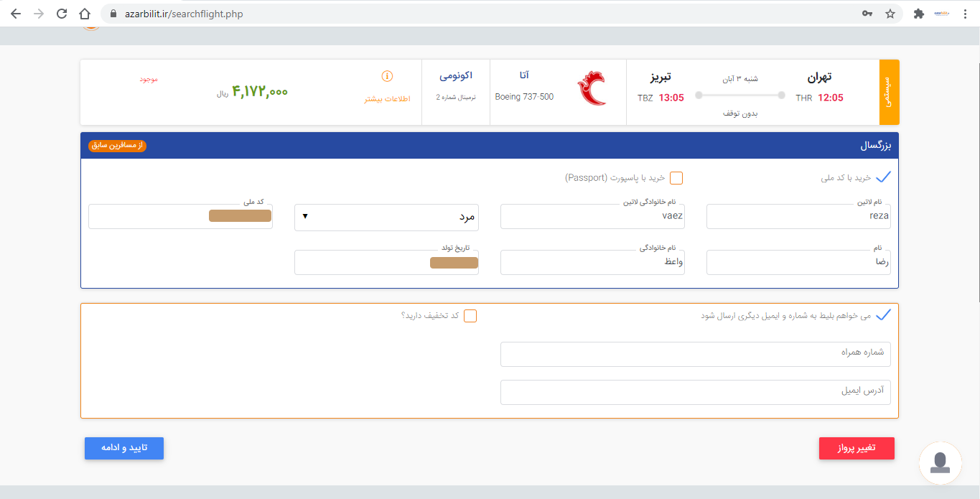Toggle the خرید با کد ملی checkbox
The image size is (980, 499).
[883, 177]
